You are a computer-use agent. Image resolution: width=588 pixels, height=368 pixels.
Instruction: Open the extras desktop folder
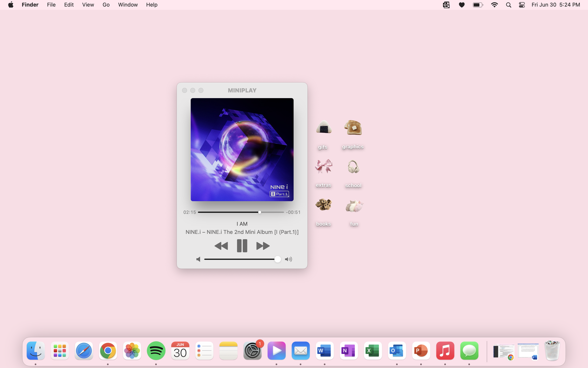pos(323,173)
